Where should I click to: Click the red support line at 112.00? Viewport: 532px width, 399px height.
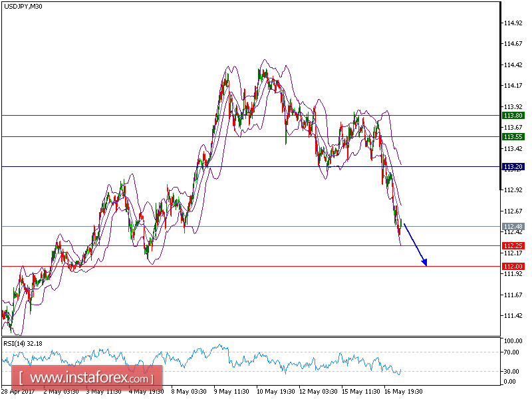coord(266,265)
